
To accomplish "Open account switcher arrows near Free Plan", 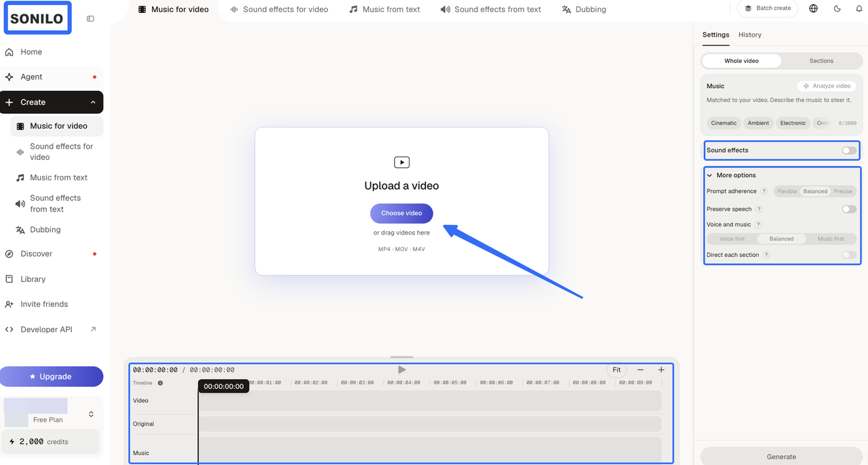I will point(91,414).
